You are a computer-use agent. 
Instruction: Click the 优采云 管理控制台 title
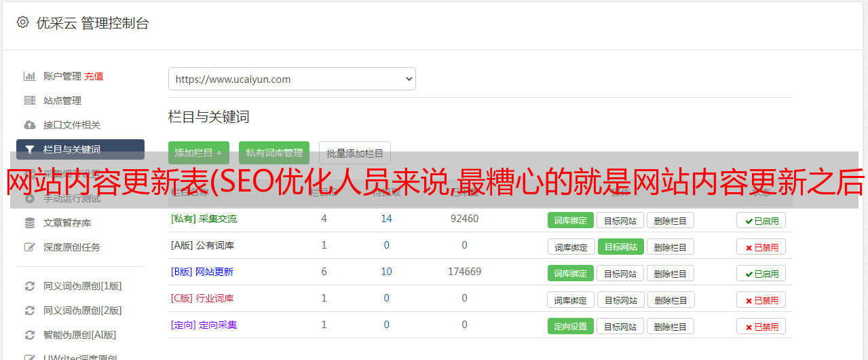92,23
